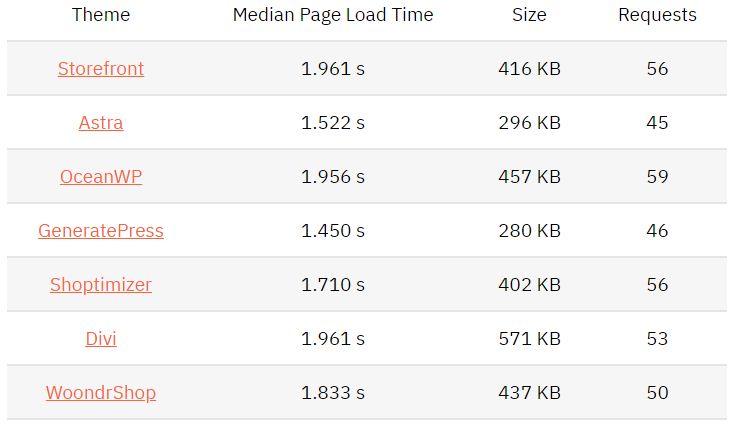The width and height of the screenshot is (731, 432).
Task: Click the 571 KB size cell
Action: click(x=529, y=339)
